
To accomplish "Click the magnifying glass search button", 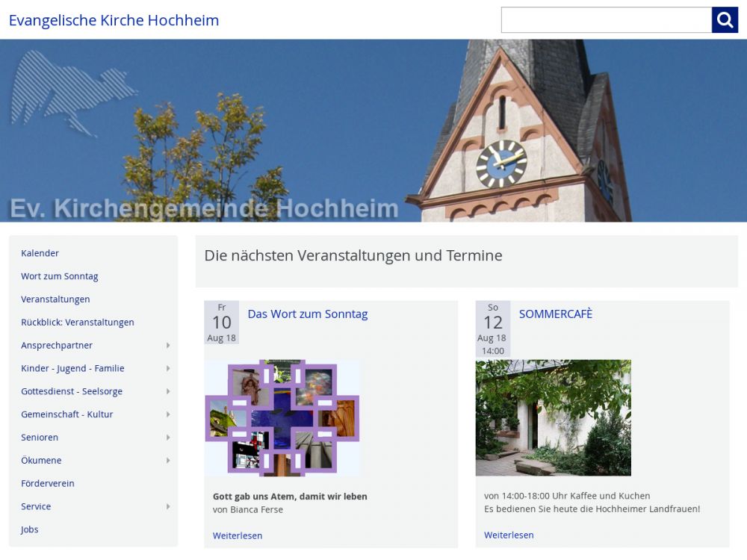I will [x=725, y=20].
